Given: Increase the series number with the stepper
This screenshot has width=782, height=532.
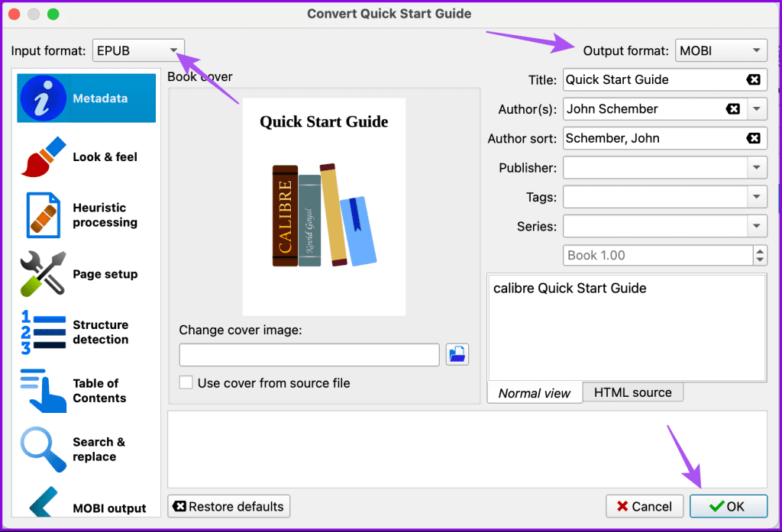Looking at the screenshot, I should [x=760, y=250].
